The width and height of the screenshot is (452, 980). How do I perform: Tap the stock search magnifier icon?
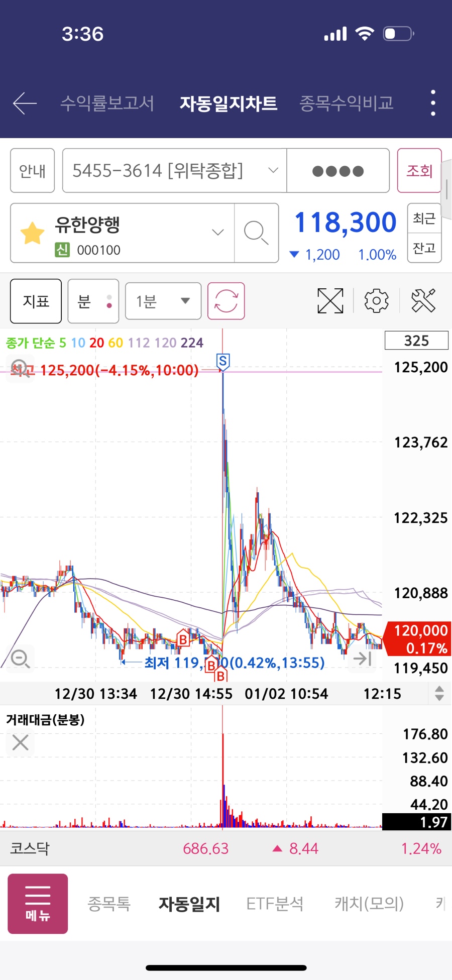coord(256,233)
